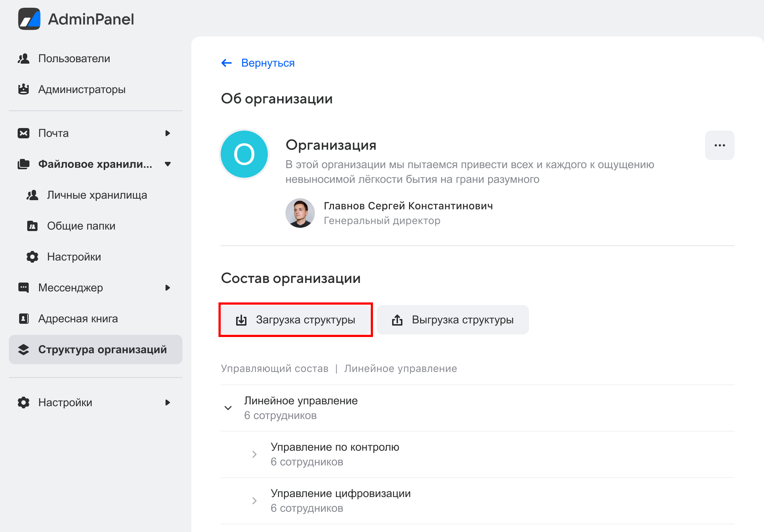The width and height of the screenshot is (764, 532).
Task: Collapse the Линейное управление department chevron
Action: [x=228, y=408]
